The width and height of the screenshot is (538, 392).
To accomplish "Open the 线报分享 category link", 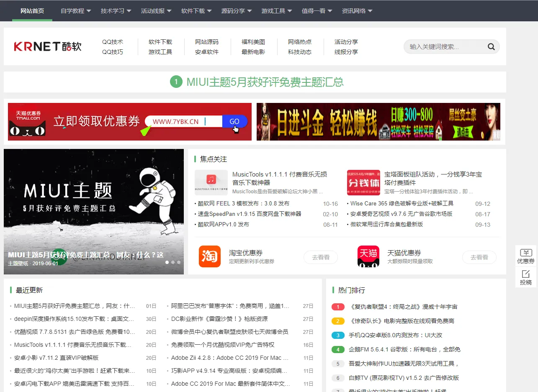I will 346,52.
